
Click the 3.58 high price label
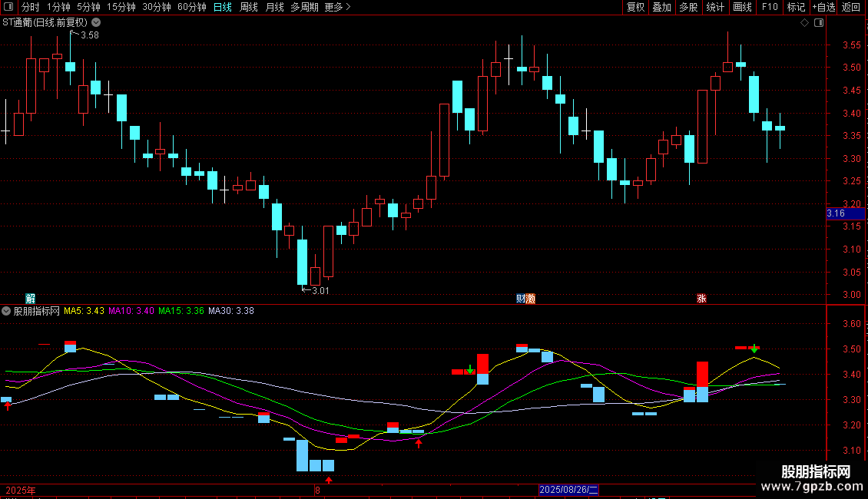tap(90, 35)
